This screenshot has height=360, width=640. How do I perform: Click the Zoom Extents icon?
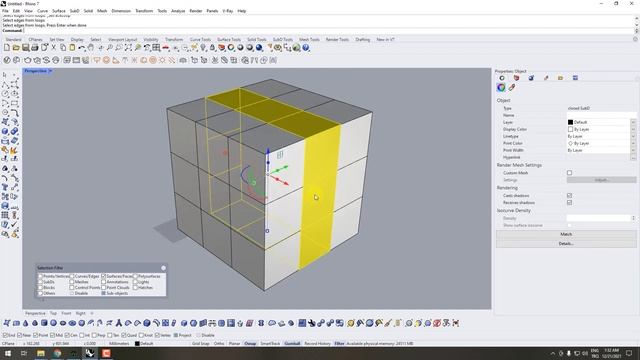coord(128,48)
